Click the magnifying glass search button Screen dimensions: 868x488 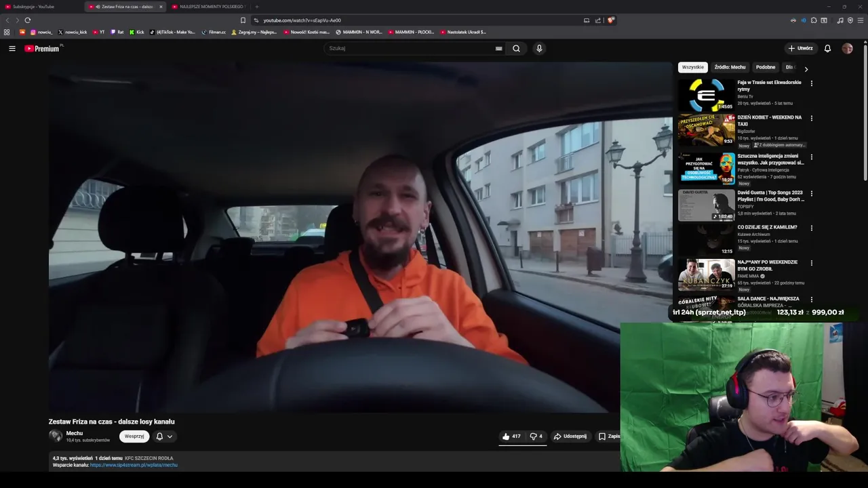(516, 48)
